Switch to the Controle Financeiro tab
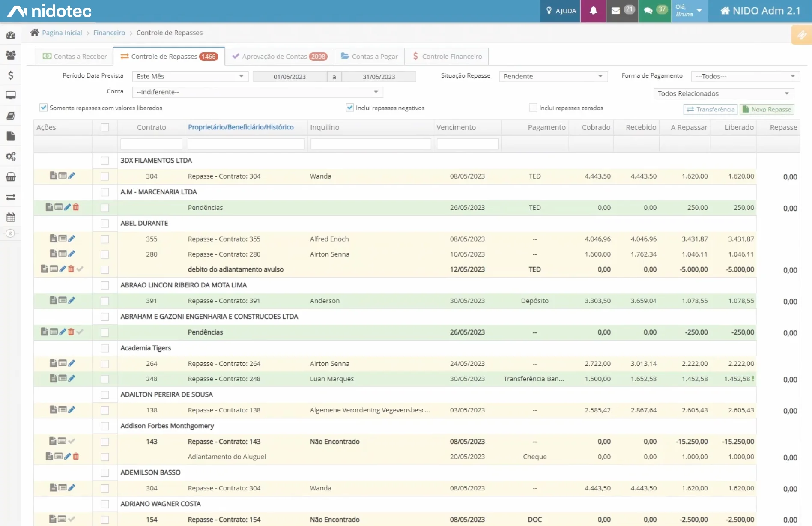This screenshot has width=812, height=526. (447, 57)
